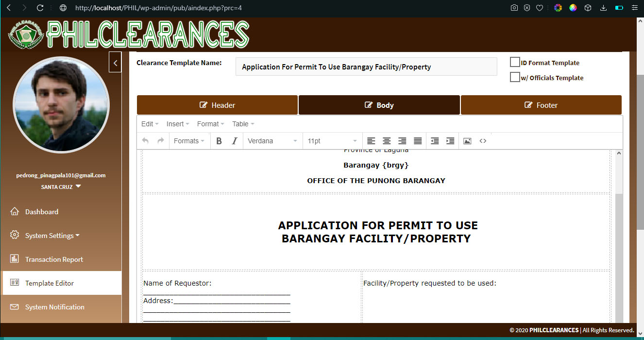Screen dimensions: 644x340
Task: Open the source code view icon
Action: pos(483,141)
